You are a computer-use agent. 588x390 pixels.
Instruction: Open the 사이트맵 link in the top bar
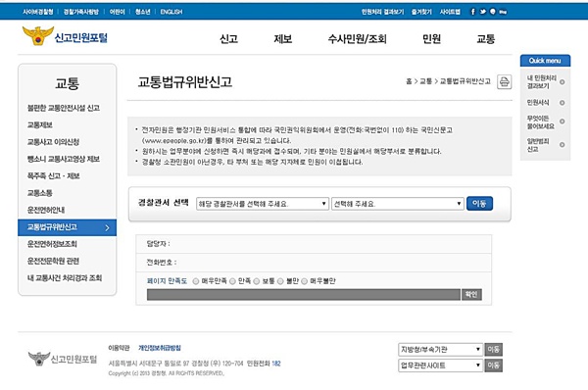tap(450, 12)
